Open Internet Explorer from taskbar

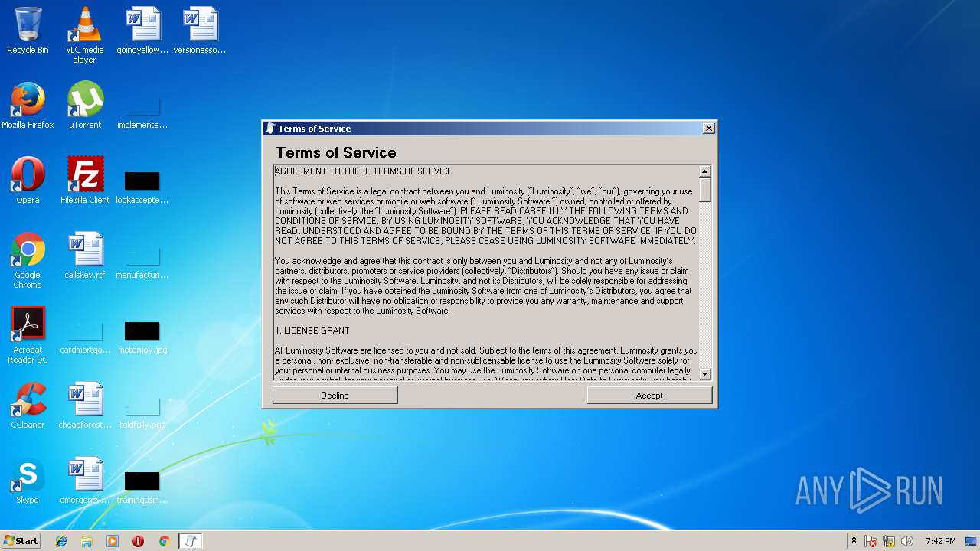point(61,541)
